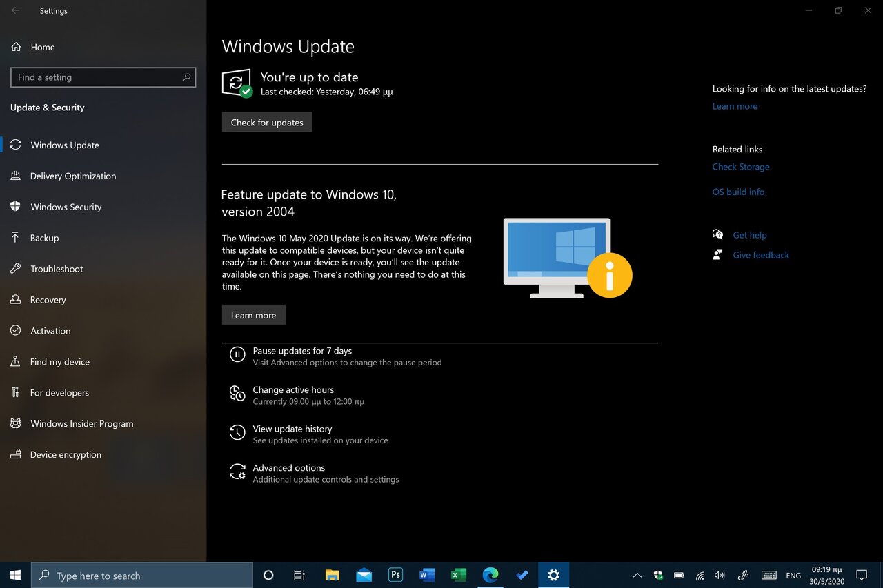The width and height of the screenshot is (883, 588).
Task: Click the pause icon for Pause updates
Action: click(237, 355)
